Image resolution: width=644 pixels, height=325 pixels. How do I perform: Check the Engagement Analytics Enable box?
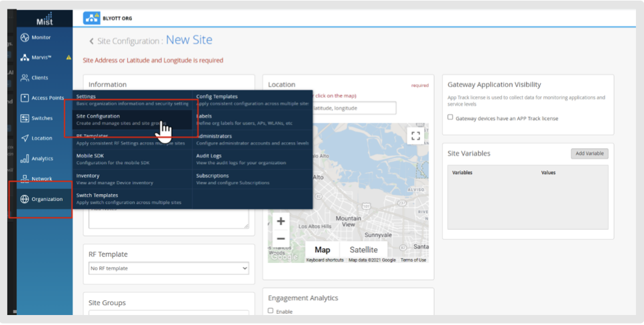pyautogui.click(x=271, y=311)
